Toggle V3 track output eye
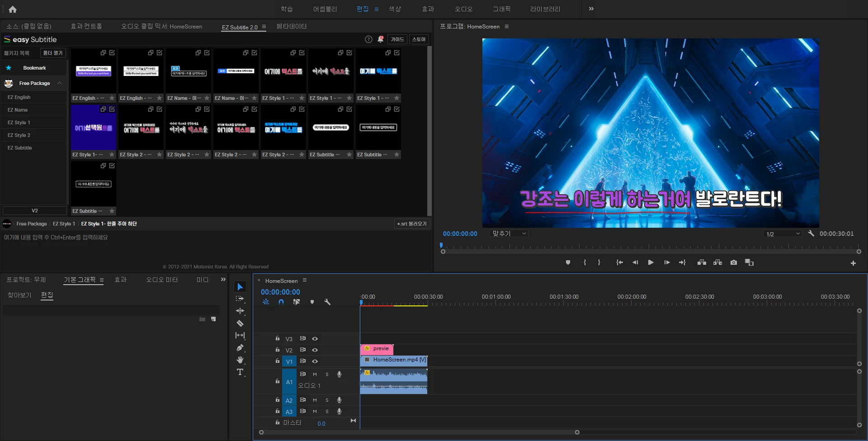The height and width of the screenshot is (441, 868). coord(315,338)
